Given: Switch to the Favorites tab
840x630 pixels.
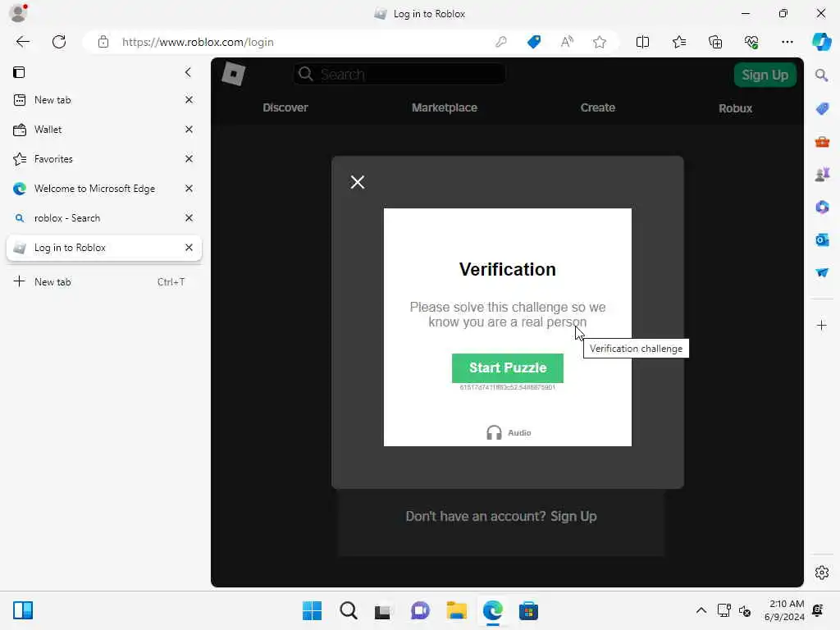Looking at the screenshot, I should coord(104,158).
